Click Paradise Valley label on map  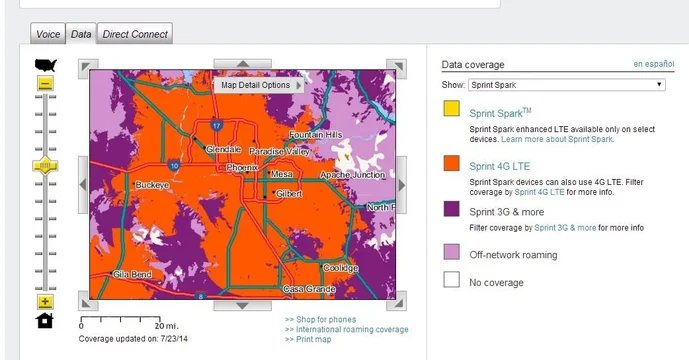[279, 152]
